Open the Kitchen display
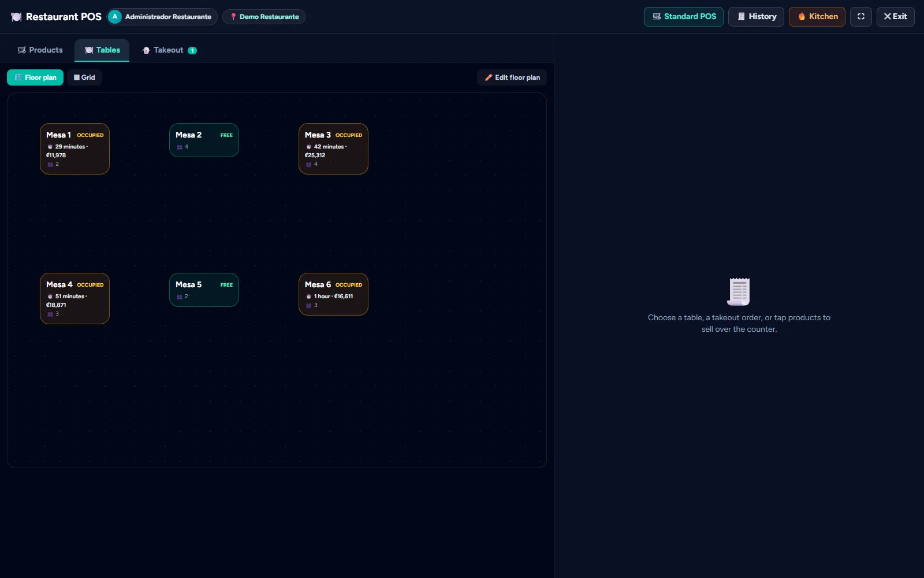 (817, 17)
